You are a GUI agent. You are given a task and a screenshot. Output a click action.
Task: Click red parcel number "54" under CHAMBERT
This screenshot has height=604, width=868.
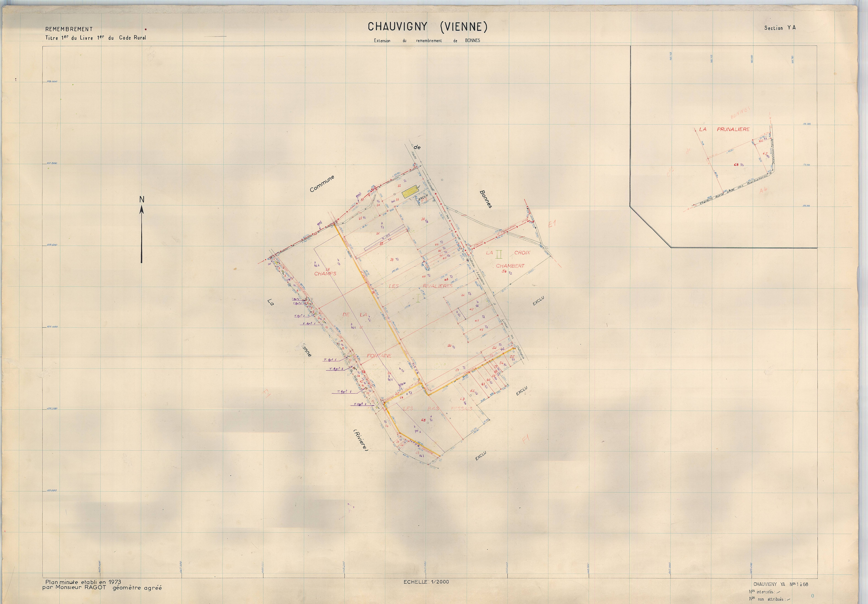504,272
